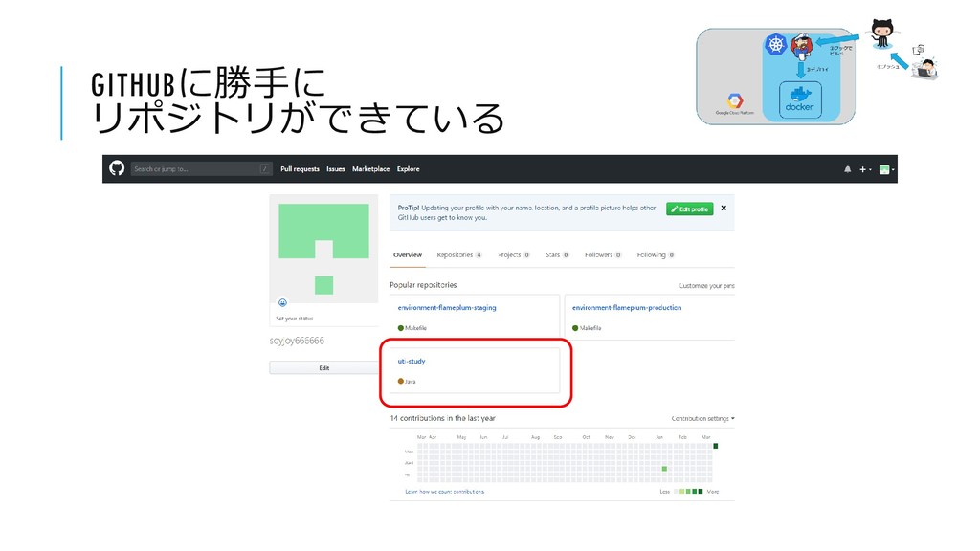Click Learn how we count contributions link

[x=444, y=492]
